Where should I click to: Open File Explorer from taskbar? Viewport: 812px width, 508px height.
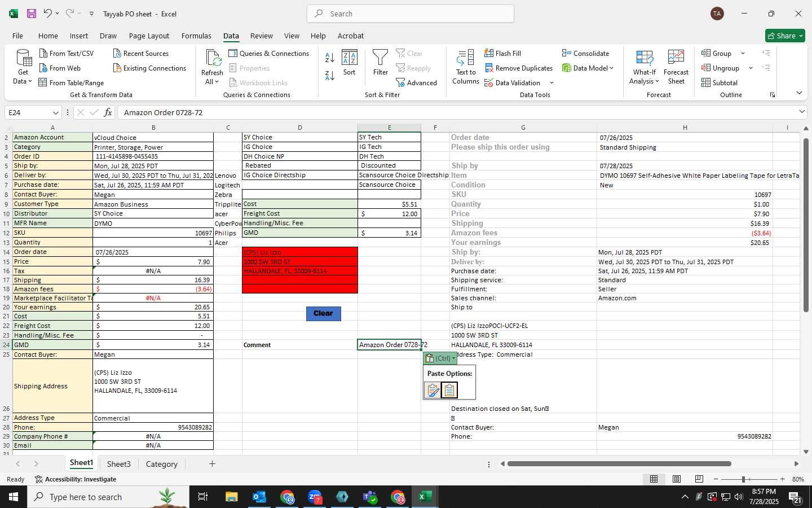tap(232, 497)
